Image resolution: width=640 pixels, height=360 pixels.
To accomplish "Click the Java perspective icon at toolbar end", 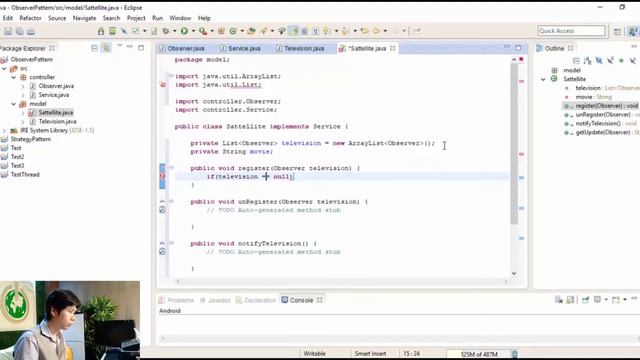I will [x=633, y=31].
